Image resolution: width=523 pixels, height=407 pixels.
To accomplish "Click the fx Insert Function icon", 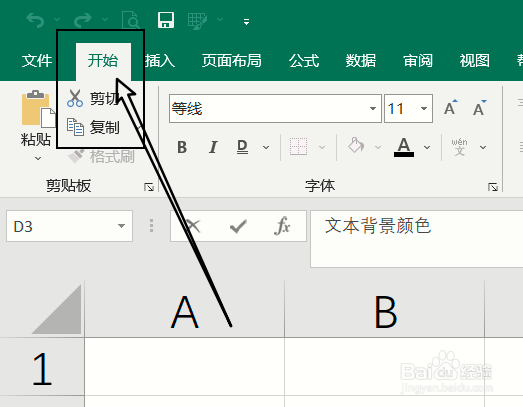I will 282,226.
